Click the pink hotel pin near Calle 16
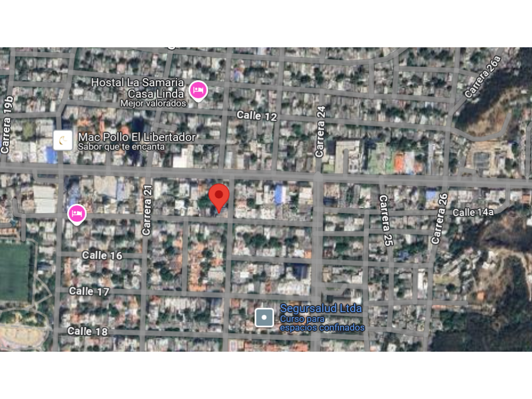Screen dimensions: 532x399 (77, 215)
